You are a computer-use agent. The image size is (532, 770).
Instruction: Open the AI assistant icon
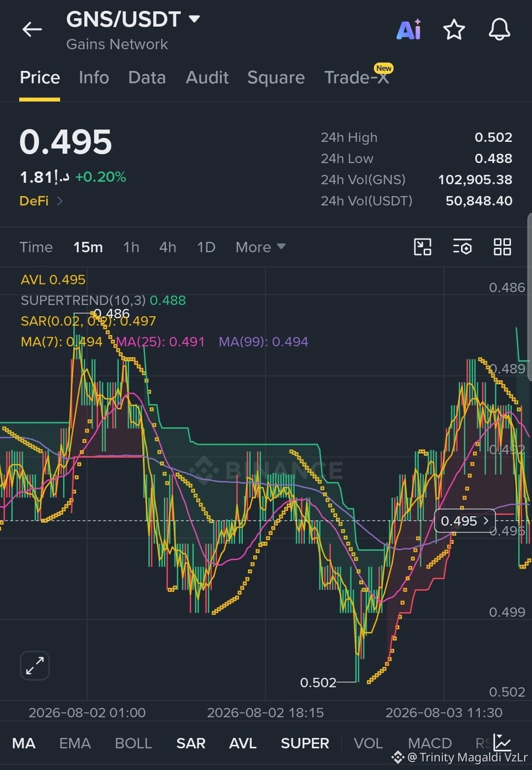(x=409, y=30)
